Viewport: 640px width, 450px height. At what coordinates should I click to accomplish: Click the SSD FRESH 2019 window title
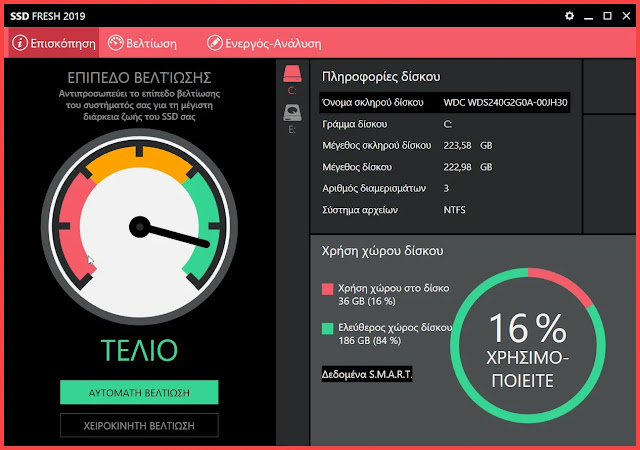click(x=48, y=16)
